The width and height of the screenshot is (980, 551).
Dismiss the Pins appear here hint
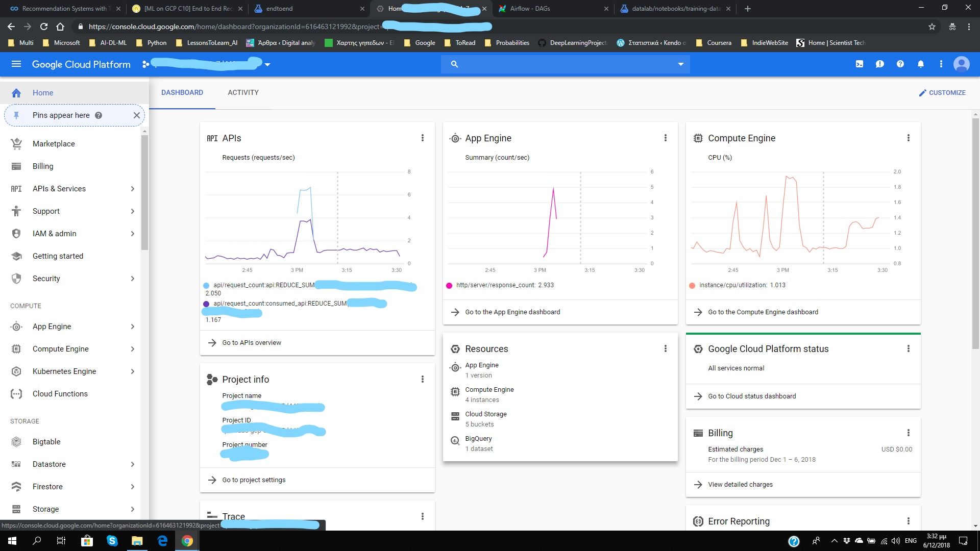[x=136, y=115]
